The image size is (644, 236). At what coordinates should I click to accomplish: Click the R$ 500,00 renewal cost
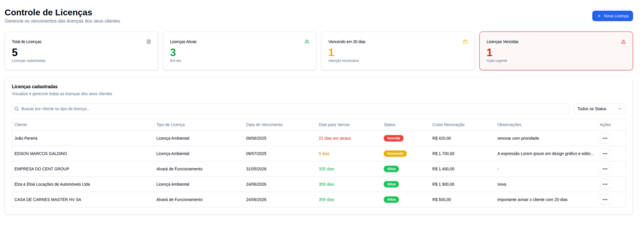coord(441,200)
